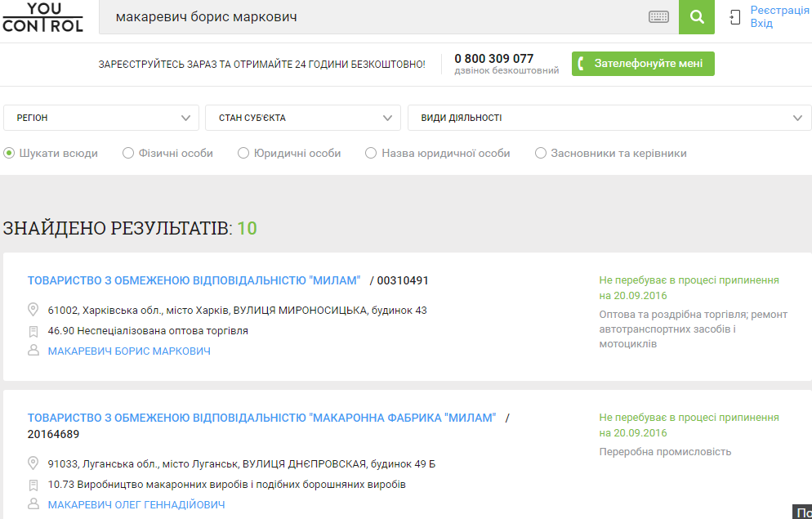Click the YouControl logo

(x=42, y=17)
